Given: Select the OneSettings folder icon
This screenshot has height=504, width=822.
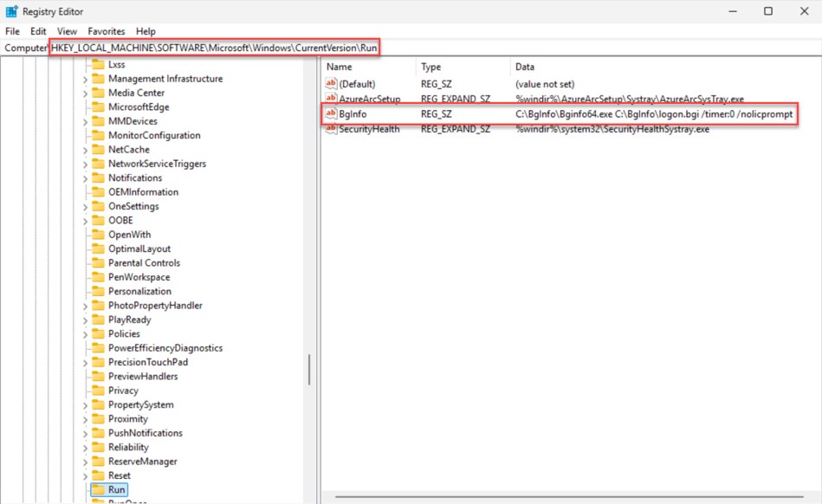Looking at the screenshot, I should [x=98, y=206].
